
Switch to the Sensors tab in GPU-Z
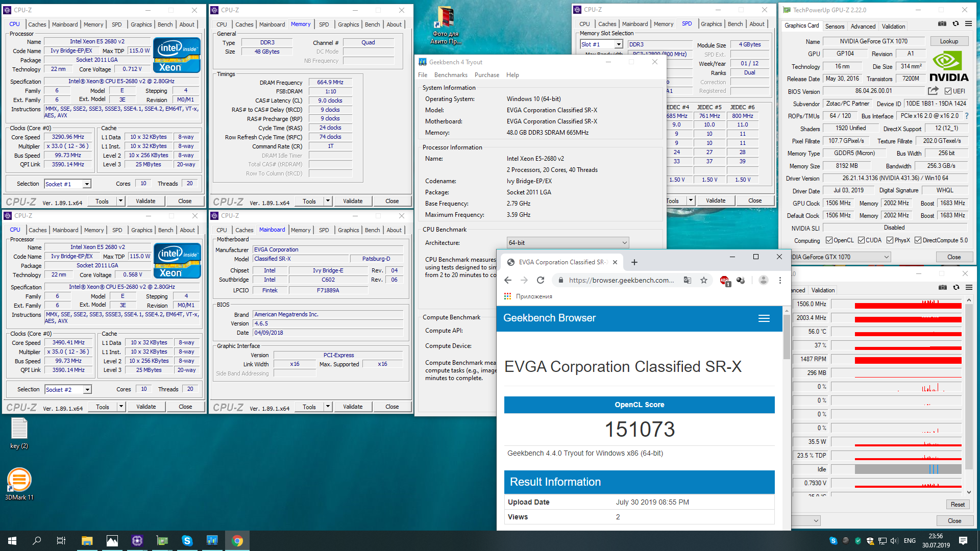point(835,27)
